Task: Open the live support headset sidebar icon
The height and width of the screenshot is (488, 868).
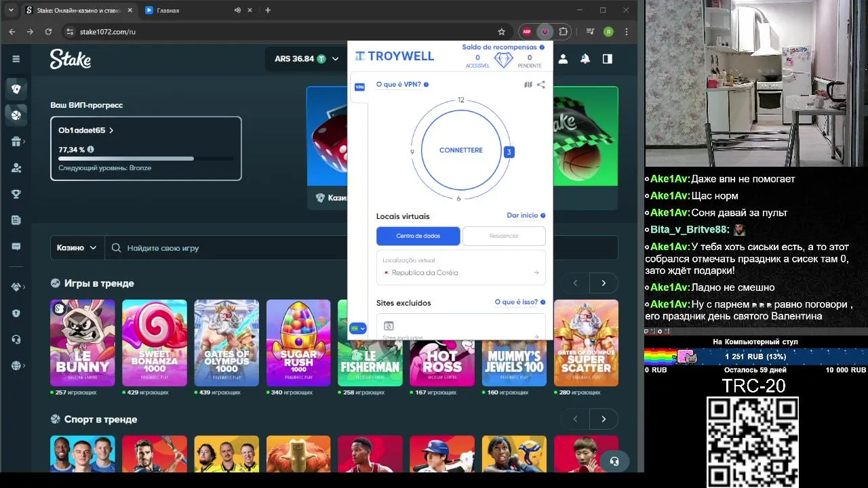Action: click(x=16, y=340)
